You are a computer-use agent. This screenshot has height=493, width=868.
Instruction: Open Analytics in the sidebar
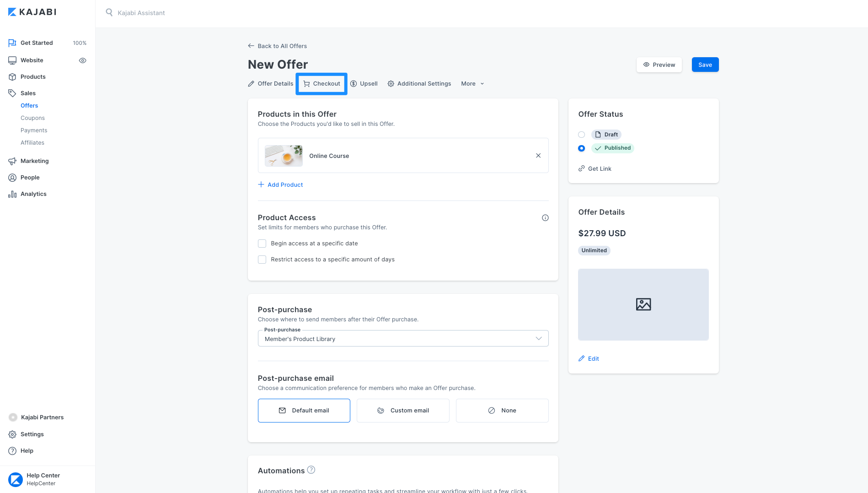coord(33,194)
